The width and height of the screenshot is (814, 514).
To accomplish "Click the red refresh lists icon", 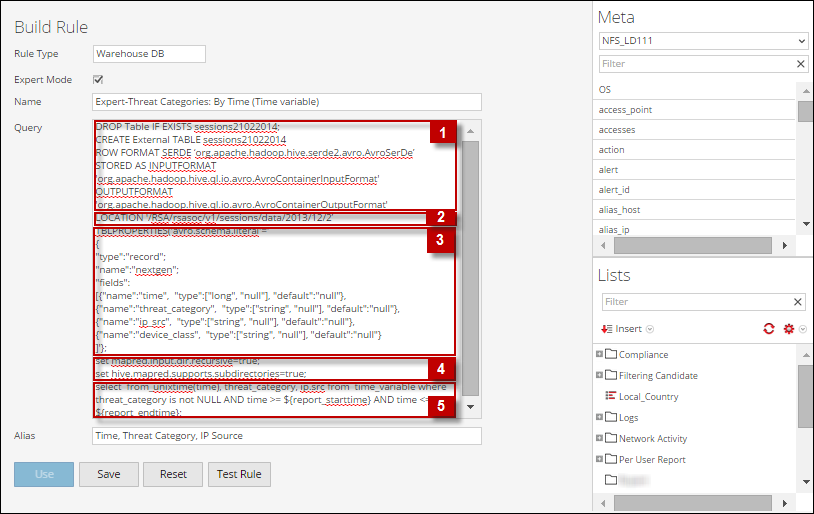I will 769,329.
